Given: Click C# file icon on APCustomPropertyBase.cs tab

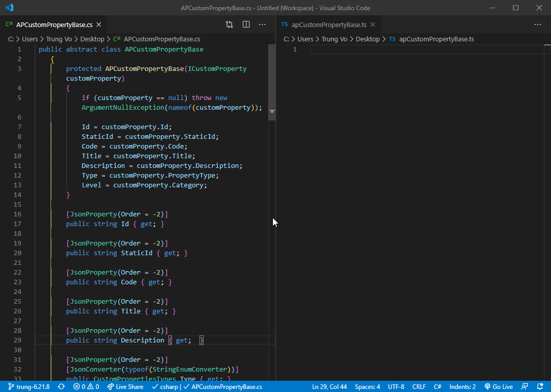Looking at the screenshot, I should pyautogui.click(x=9, y=24).
